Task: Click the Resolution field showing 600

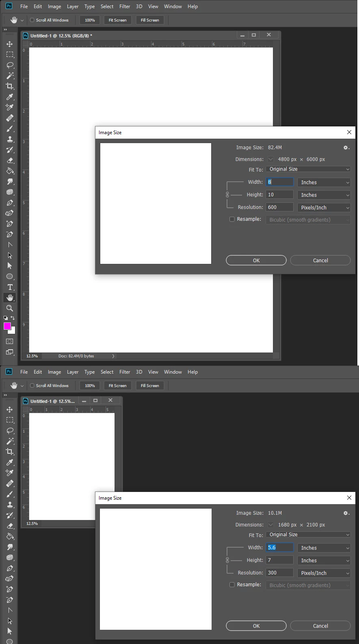Action: point(279,207)
